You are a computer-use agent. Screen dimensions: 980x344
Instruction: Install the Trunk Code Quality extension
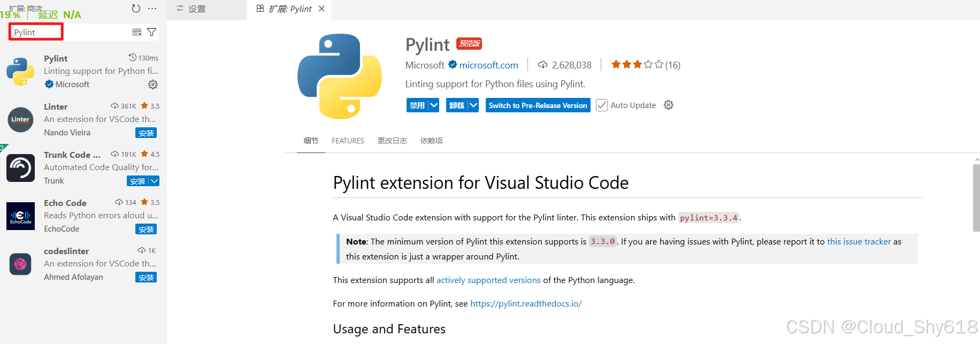point(137,181)
